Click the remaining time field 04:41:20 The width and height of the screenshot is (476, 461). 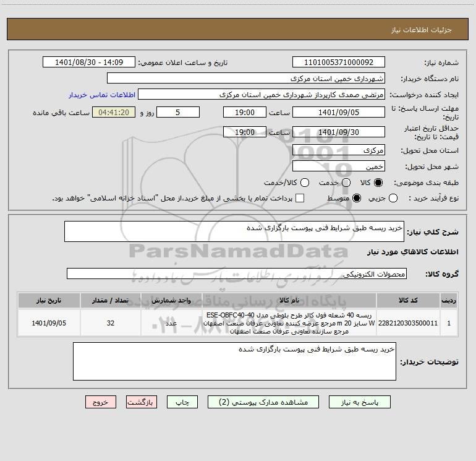click(114, 112)
